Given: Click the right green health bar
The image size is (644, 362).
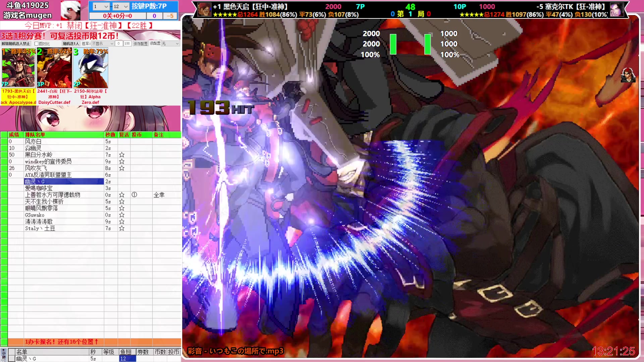Looking at the screenshot, I should pyautogui.click(x=428, y=44).
